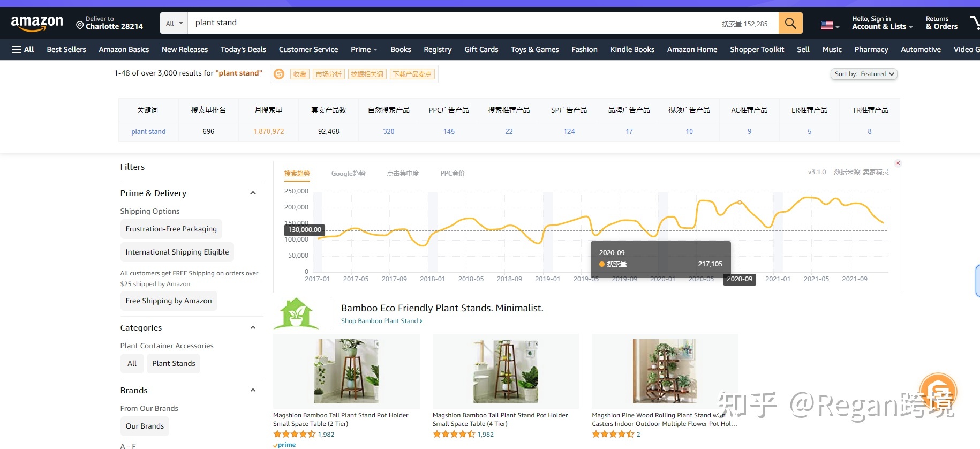Click the 2020-09 point on trend line
980x449 pixels.
[740, 203]
